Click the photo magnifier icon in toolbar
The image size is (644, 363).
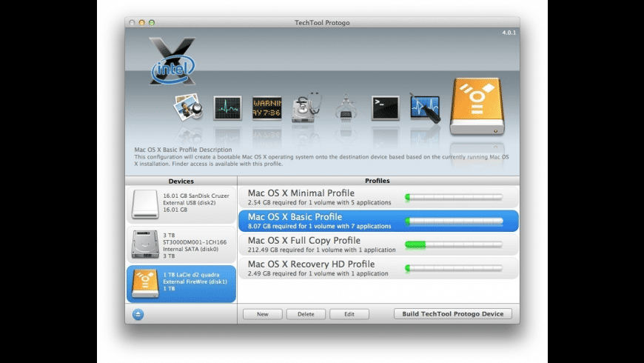pyautogui.click(x=189, y=107)
